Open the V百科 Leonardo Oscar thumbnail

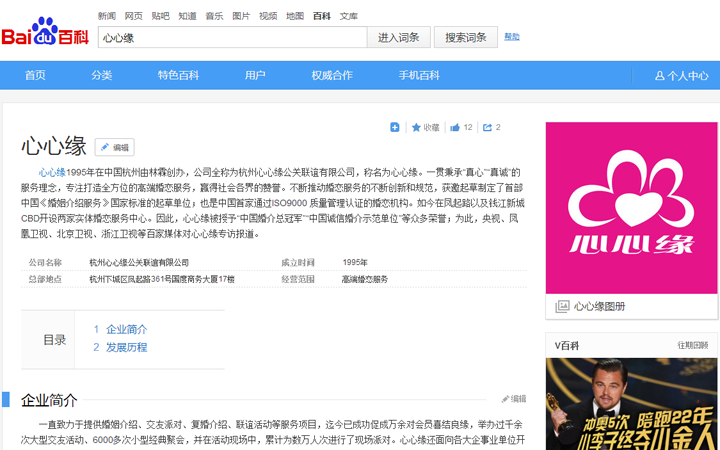coord(631,404)
